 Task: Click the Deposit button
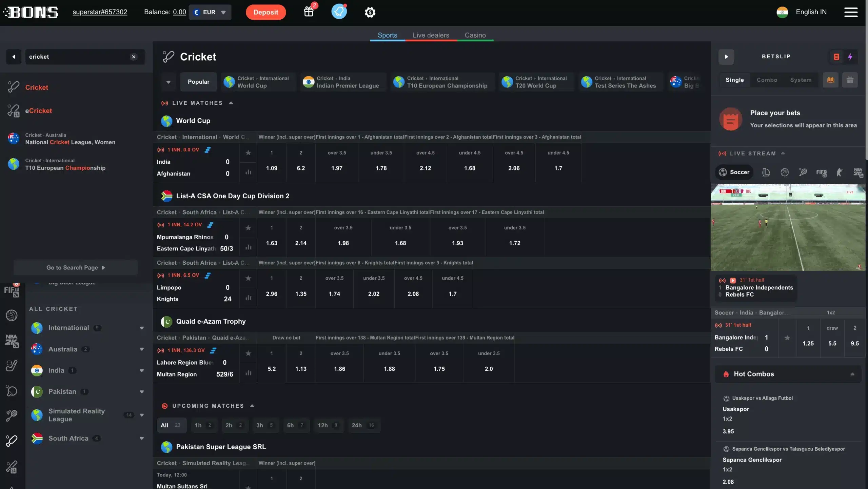(x=265, y=12)
